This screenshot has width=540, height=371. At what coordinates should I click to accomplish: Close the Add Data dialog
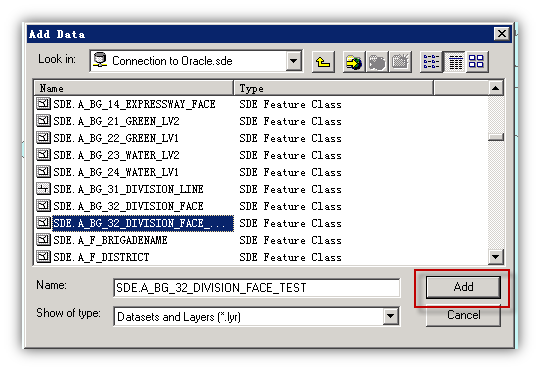(502, 33)
